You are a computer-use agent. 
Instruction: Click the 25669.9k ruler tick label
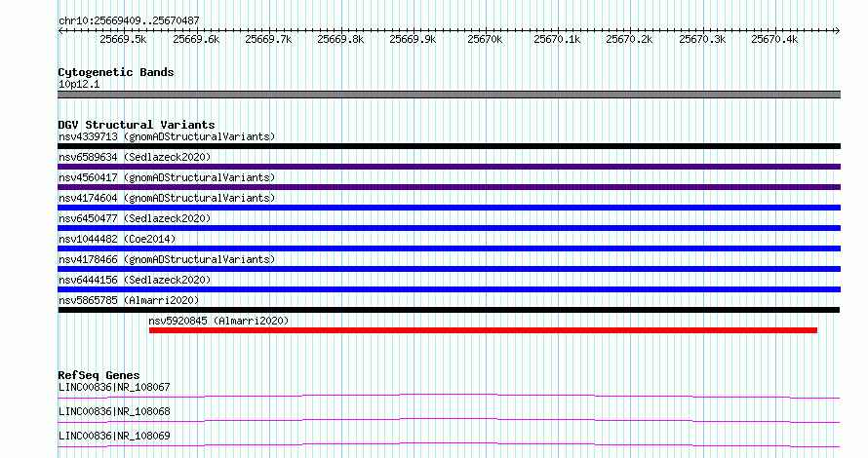click(x=413, y=39)
